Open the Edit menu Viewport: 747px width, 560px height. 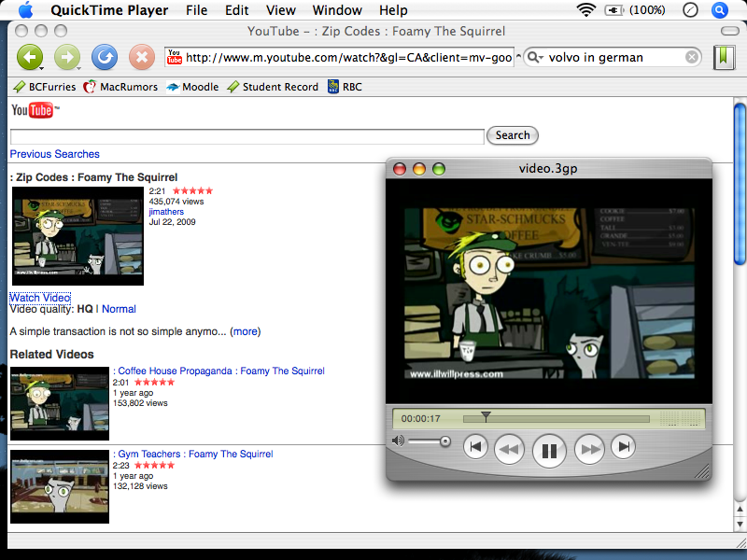[x=237, y=10]
